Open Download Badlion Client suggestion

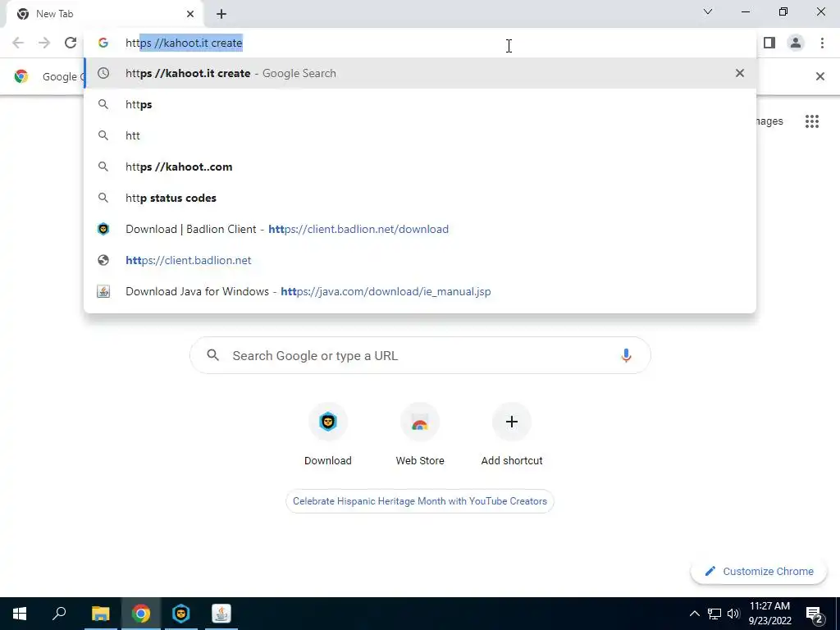[x=420, y=230]
